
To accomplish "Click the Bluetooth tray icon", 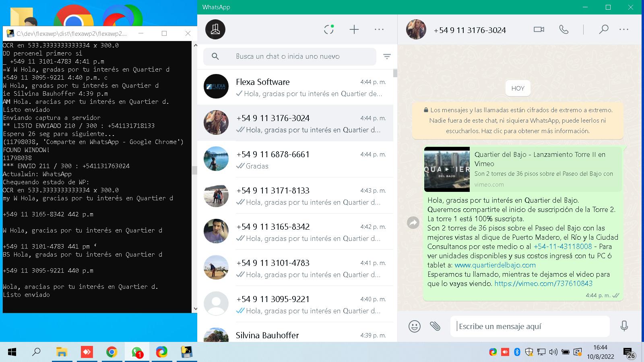I will (x=517, y=352).
